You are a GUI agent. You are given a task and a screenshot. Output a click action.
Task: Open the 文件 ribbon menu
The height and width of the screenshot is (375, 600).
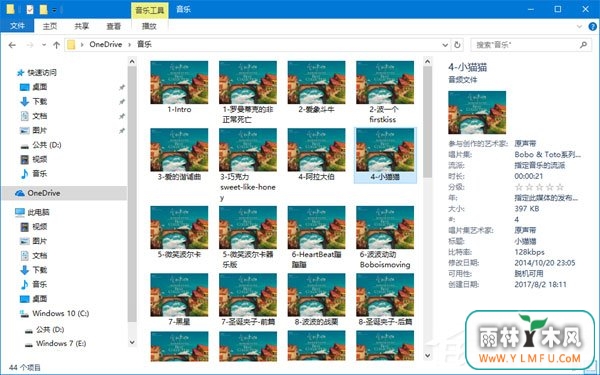click(x=17, y=26)
